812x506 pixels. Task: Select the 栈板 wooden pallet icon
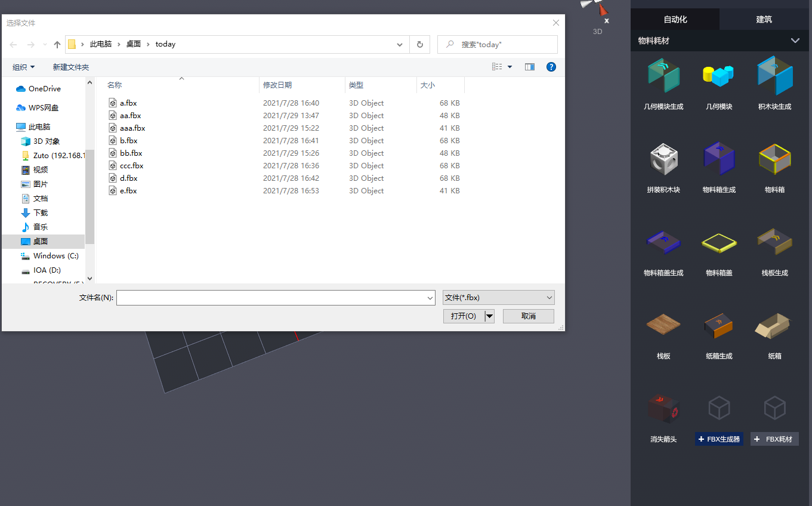[x=663, y=325]
